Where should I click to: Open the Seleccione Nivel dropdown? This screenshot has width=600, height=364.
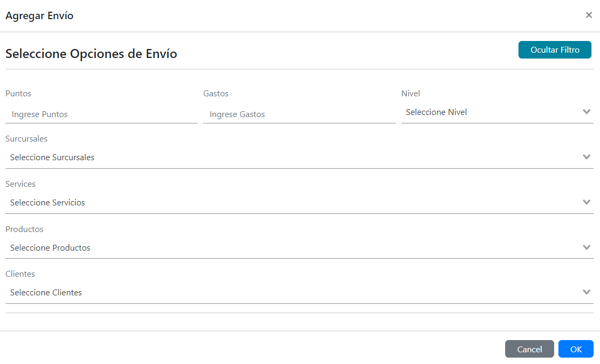(490, 112)
